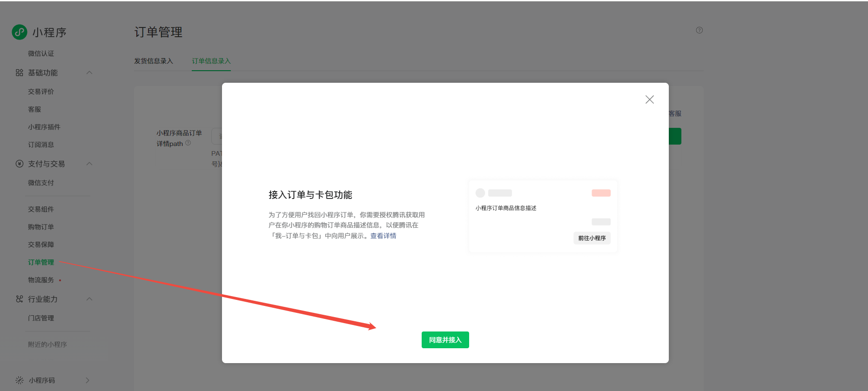Viewport: 868px width, 391px height.
Task: Click the help question mark icon at top right
Action: click(699, 30)
